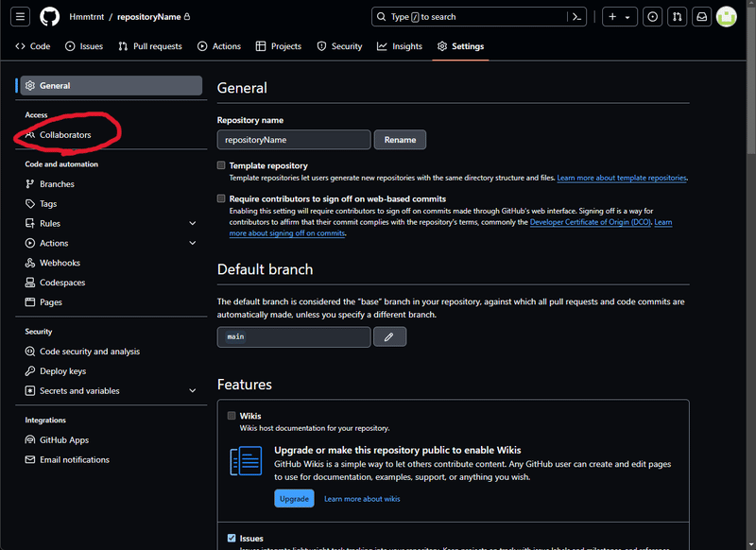Open the user avatar menu

(726, 17)
